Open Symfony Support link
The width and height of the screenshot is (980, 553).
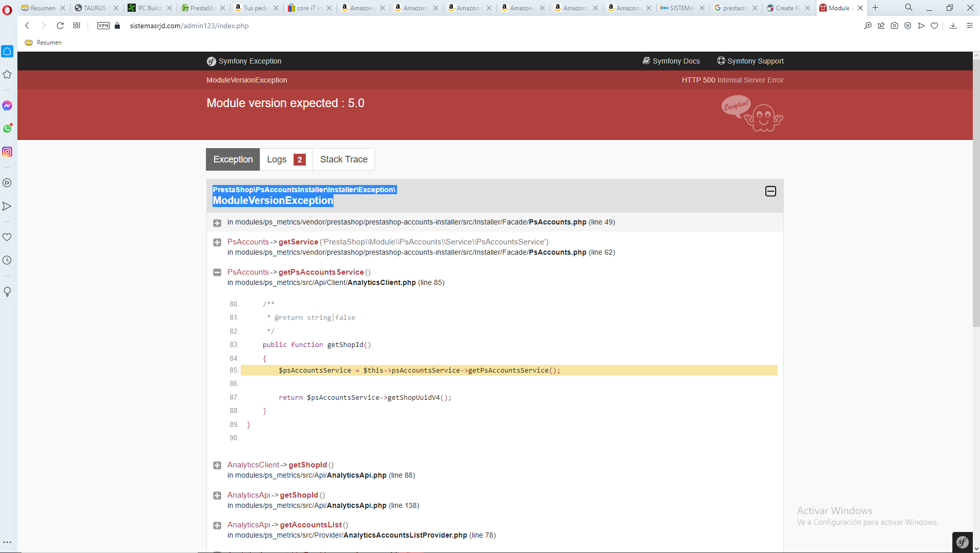[750, 61]
